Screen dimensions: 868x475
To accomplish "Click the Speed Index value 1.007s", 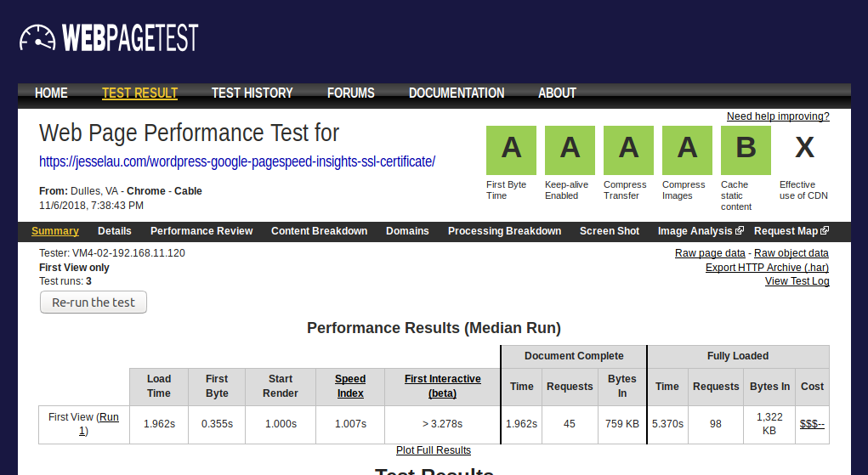I will point(350,424).
